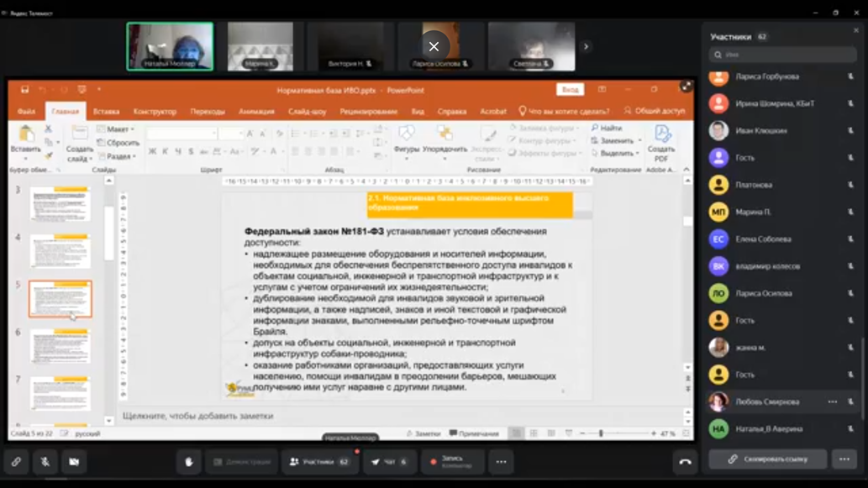Click the Вставить paste icon
Viewport: 868px width, 488px height.
(25, 139)
